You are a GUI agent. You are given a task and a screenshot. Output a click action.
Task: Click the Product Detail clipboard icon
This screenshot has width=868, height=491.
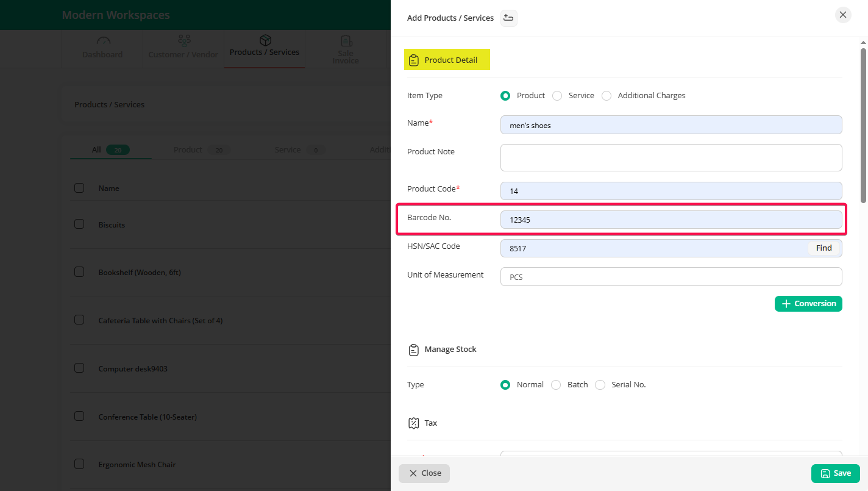click(x=414, y=60)
